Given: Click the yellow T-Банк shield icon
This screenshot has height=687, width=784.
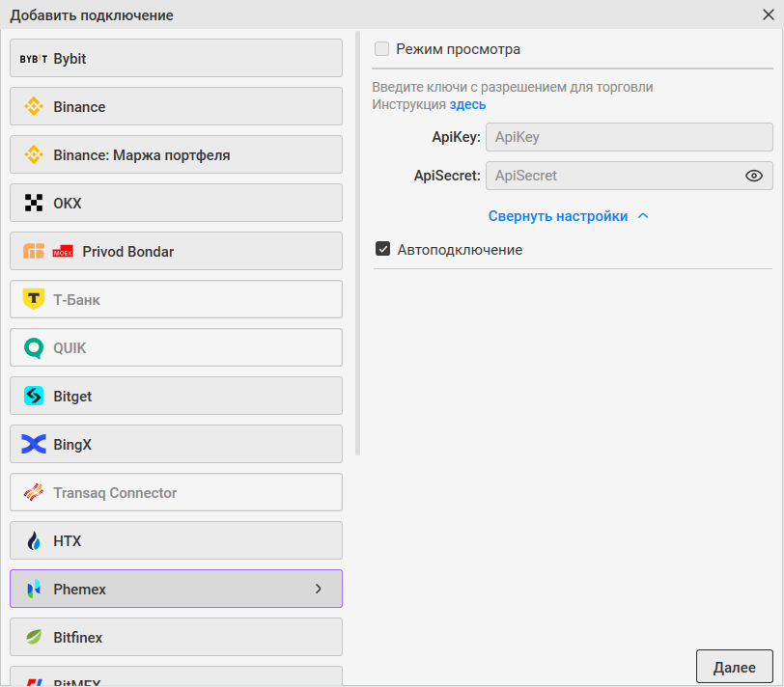Looking at the screenshot, I should click(34, 300).
